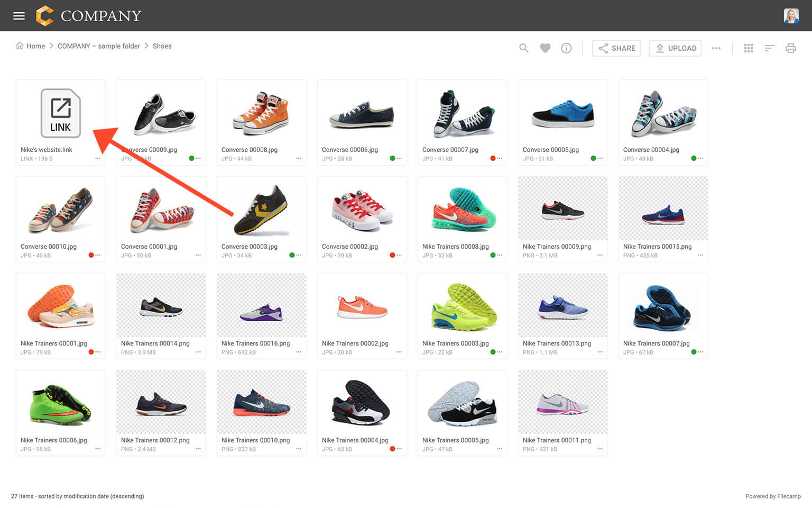Open Nike Trainers 00007.jpg thumbnail
The height and width of the screenshot is (508, 812).
click(x=663, y=306)
